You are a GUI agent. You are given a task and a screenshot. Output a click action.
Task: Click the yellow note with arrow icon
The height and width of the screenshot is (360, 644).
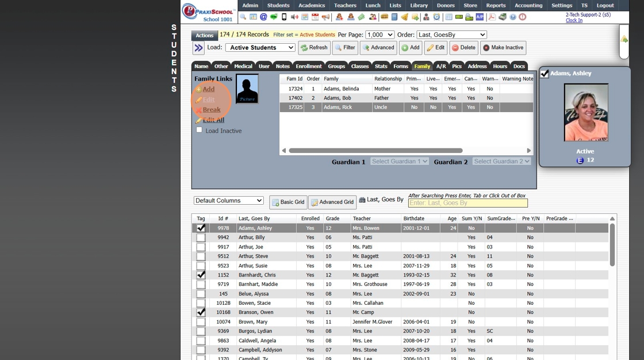(x=415, y=17)
